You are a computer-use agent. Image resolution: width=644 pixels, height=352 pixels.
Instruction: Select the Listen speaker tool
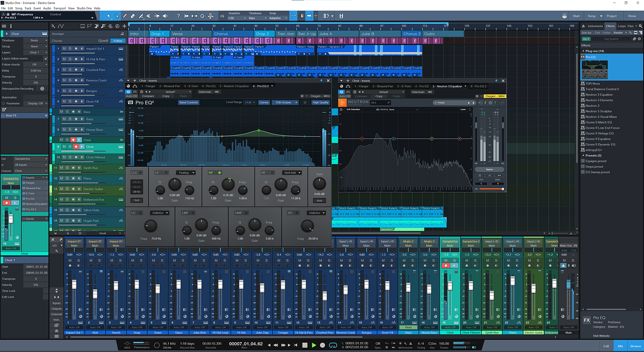165,16
